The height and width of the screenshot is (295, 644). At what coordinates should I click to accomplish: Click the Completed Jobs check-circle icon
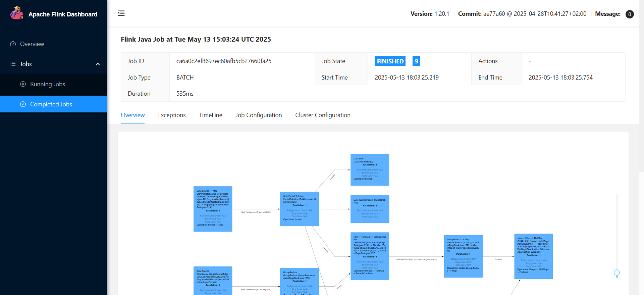point(23,104)
